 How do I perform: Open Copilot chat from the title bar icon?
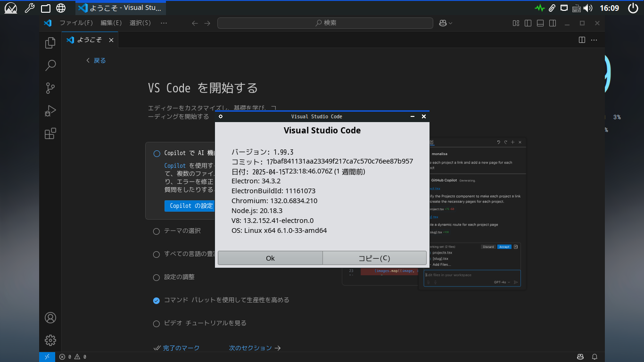pyautogui.click(x=443, y=23)
